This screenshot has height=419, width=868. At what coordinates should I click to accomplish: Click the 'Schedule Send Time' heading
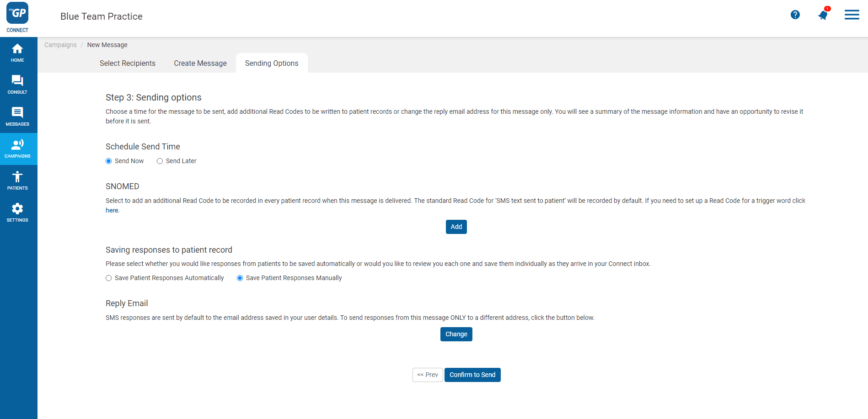point(143,146)
